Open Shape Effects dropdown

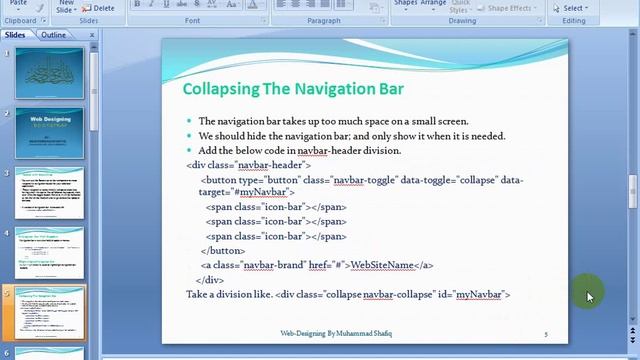[x=507, y=8]
